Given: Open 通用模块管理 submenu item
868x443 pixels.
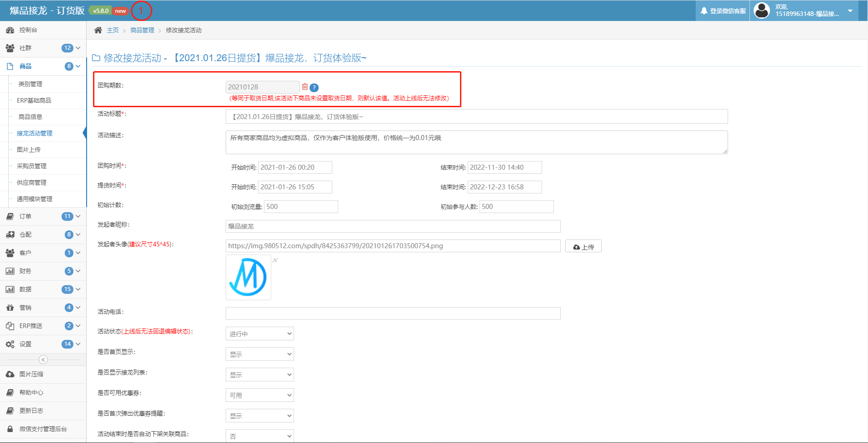Looking at the screenshot, I should (x=35, y=199).
